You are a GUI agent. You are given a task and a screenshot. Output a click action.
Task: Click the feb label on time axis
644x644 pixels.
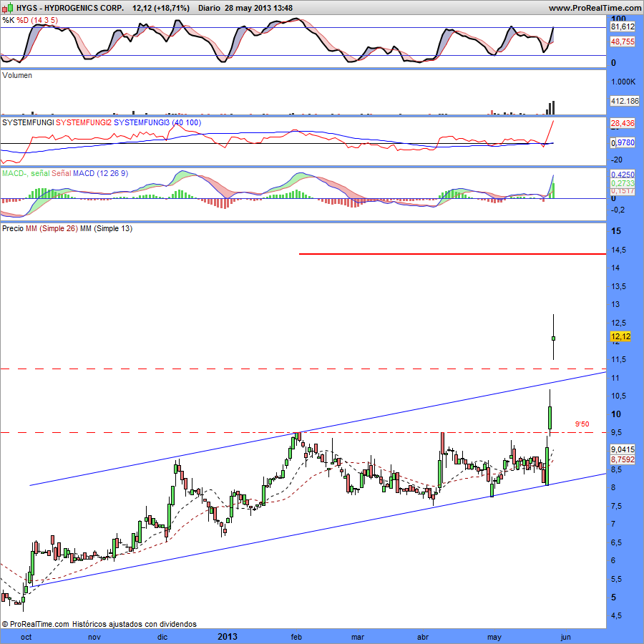[296, 637]
